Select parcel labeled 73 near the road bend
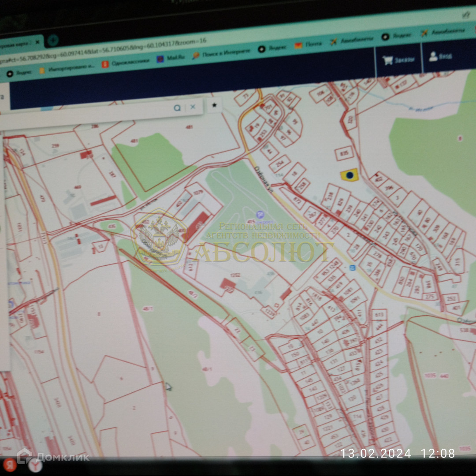This screenshot has width=476, height=476. click(x=245, y=97)
